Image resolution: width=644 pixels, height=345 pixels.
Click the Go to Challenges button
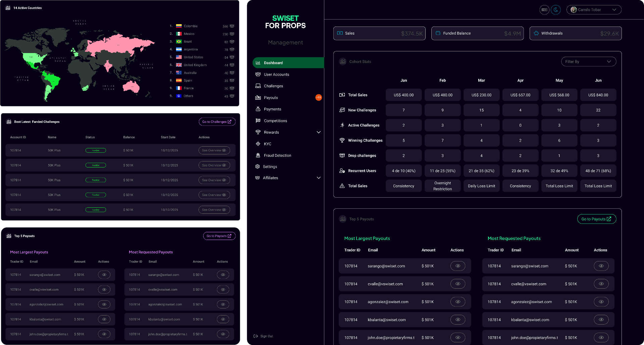(x=217, y=122)
